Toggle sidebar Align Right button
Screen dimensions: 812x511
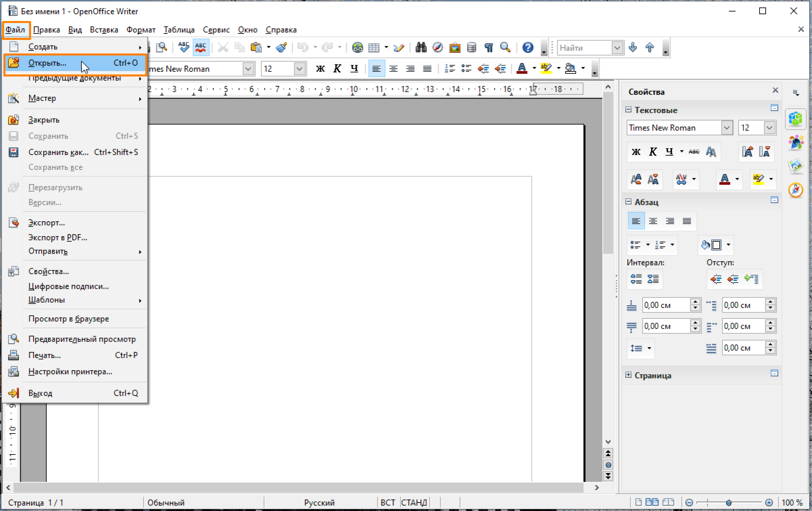click(670, 221)
